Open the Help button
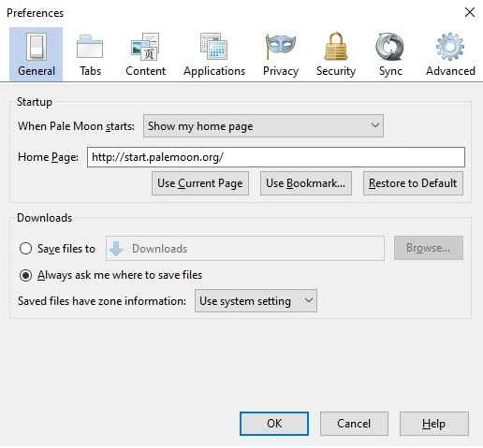This screenshot has height=448, width=483. pyautogui.click(x=433, y=424)
